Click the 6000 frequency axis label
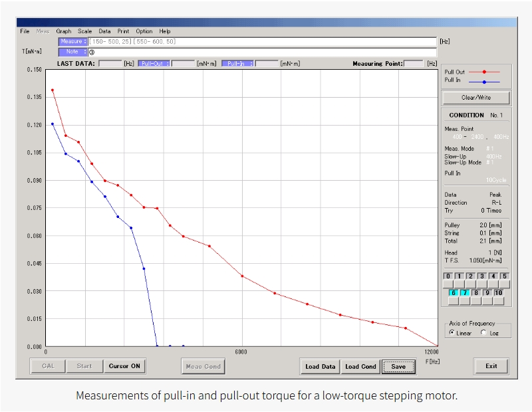532x412 pixels. point(241,352)
